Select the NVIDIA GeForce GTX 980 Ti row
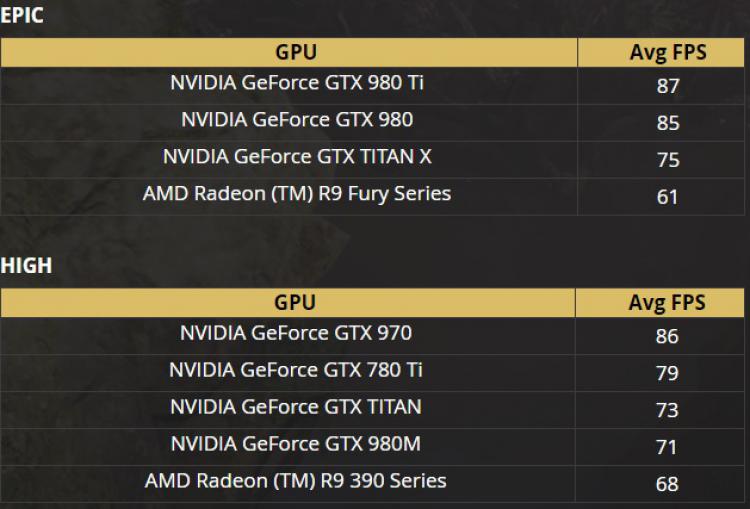The image size is (750, 509). pyautogui.click(x=297, y=83)
